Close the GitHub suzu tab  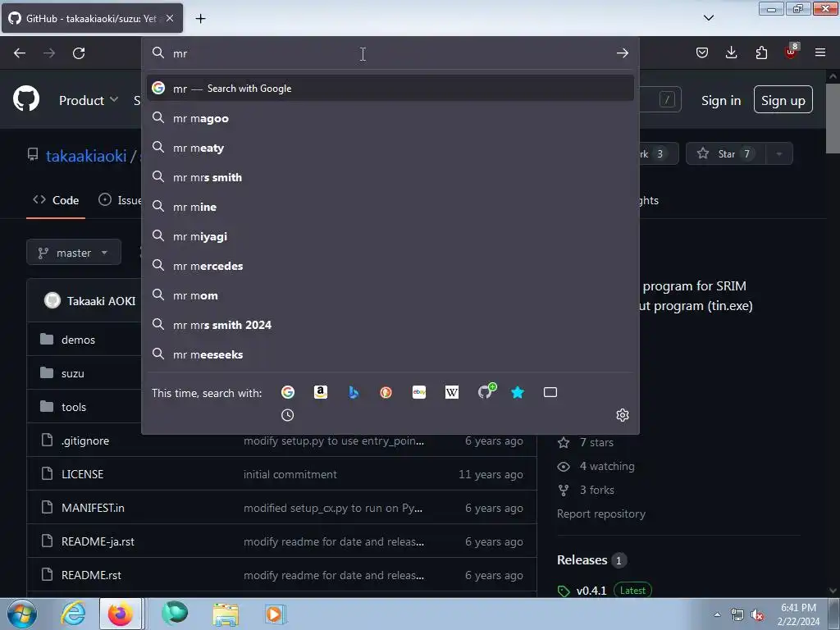click(169, 18)
